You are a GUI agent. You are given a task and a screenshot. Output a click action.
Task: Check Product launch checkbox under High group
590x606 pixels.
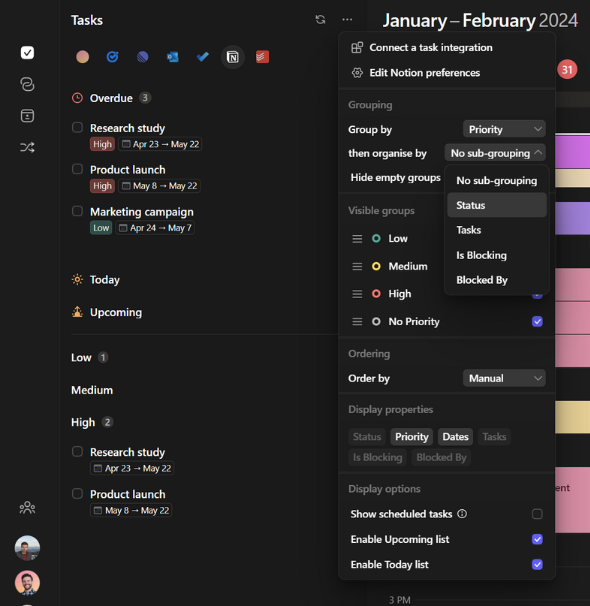(77, 494)
